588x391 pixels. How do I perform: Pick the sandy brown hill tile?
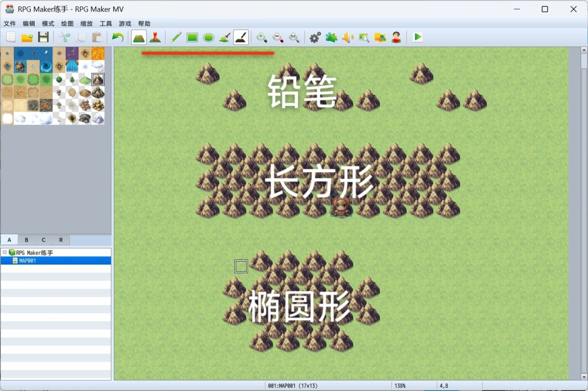(x=85, y=92)
